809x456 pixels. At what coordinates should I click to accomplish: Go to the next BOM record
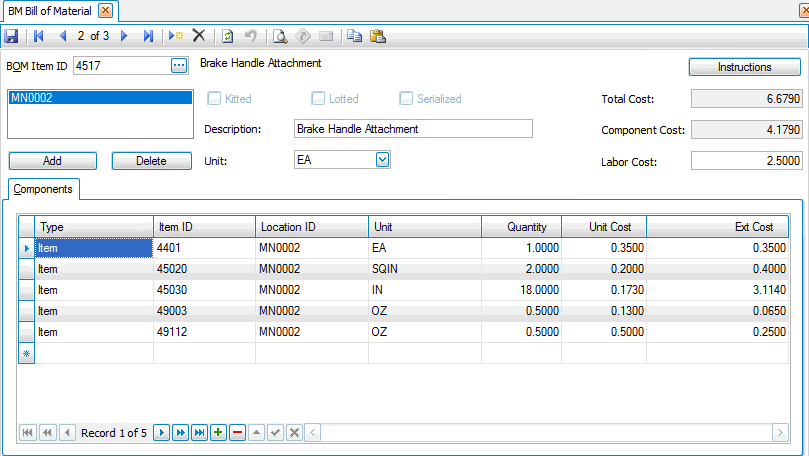tap(124, 35)
